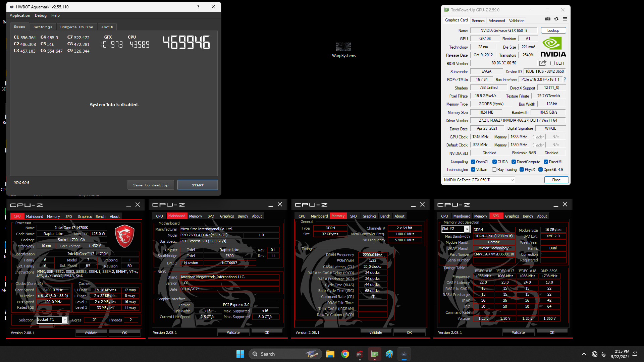This screenshot has height=362, width=644.
Task: Click the taskbar Search box
Action: pyautogui.click(x=285, y=354)
